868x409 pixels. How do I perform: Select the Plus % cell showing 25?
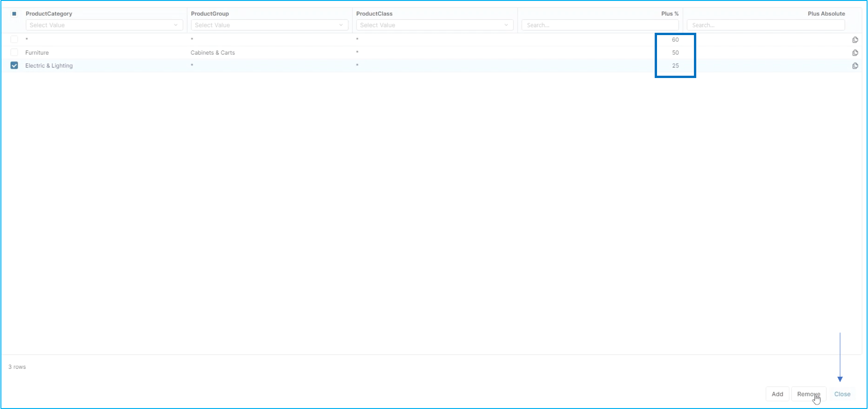click(x=675, y=66)
